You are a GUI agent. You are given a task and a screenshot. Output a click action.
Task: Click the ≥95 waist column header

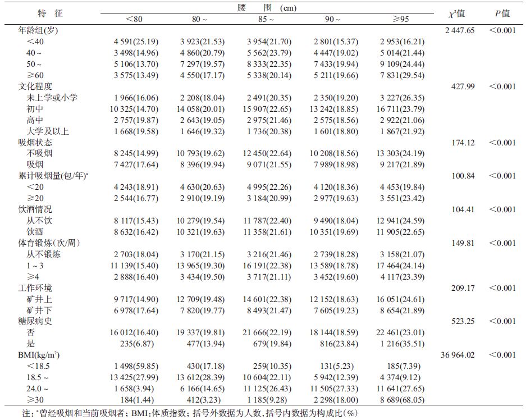(x=401, y=19)
